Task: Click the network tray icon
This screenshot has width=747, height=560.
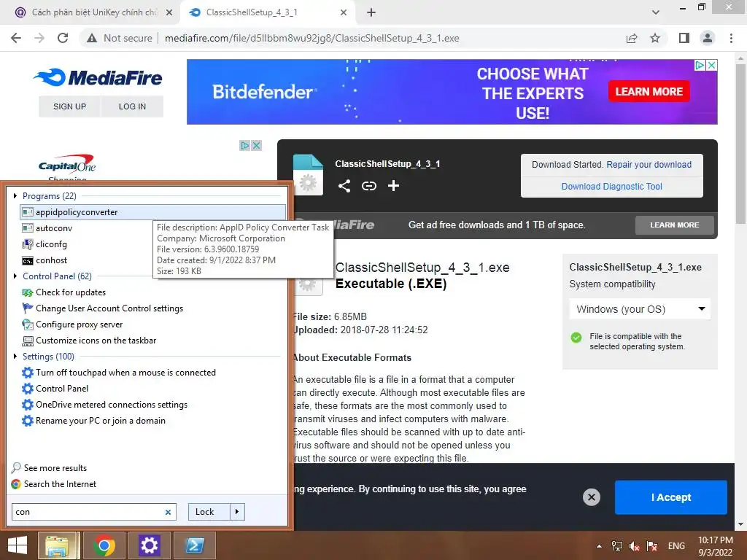Action: coord(617,546)
